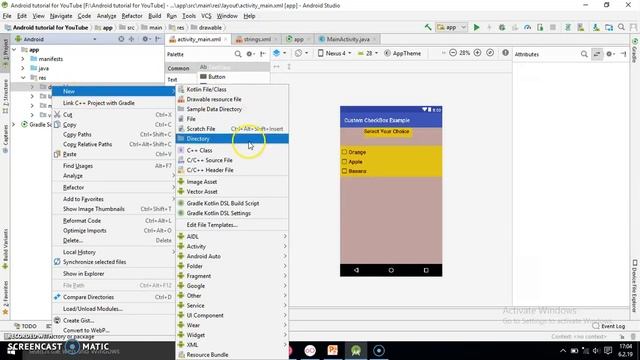This screenshot has height=360, width=640.
Task: Open the TODO tool window
Action: (x=25, y=326)
